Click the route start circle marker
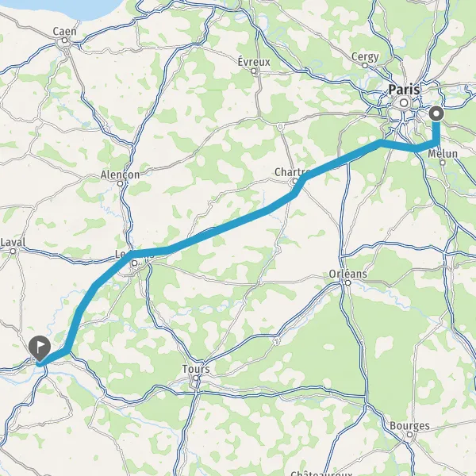476x476 pixels. point(436,114)
